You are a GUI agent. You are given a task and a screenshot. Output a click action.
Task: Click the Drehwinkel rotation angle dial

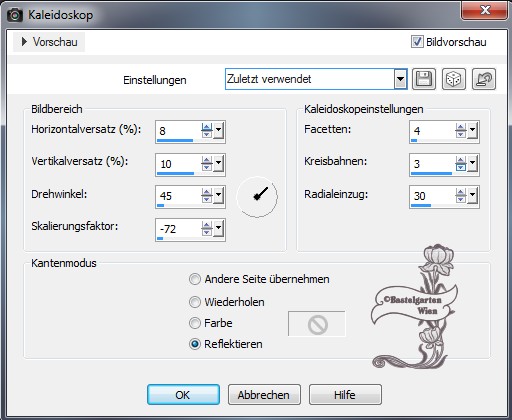[x=257, y=197]
